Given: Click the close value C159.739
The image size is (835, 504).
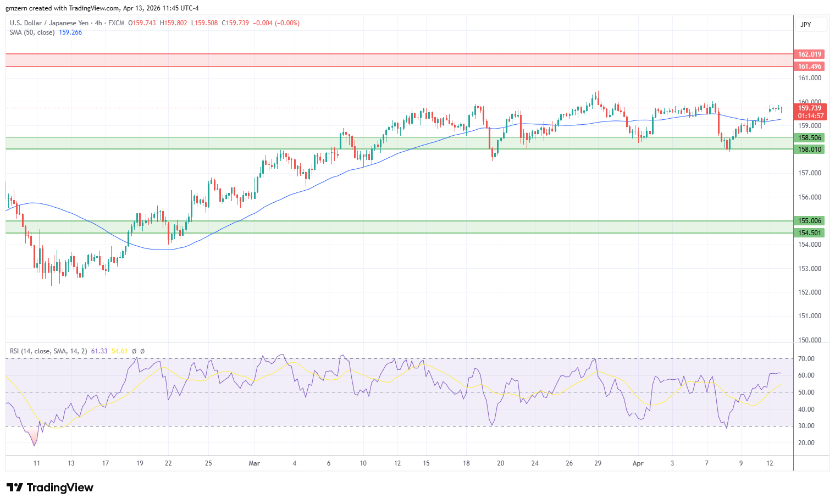Looking at the screenshot, I should [235, 23].
